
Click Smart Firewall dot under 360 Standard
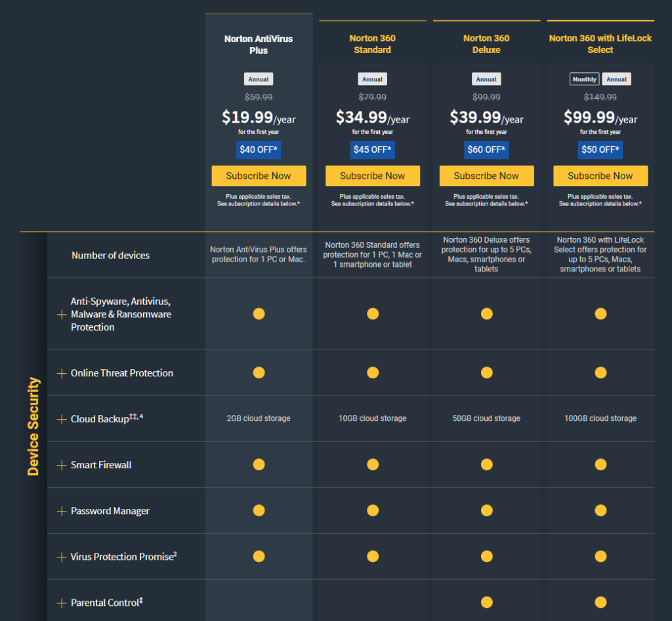point(373,464)
